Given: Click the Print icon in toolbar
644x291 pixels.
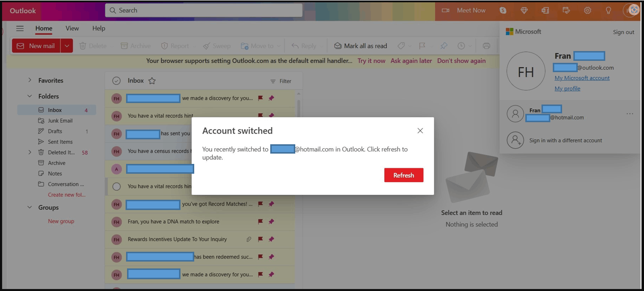Looking at the screenshot, I should point(486,46).
